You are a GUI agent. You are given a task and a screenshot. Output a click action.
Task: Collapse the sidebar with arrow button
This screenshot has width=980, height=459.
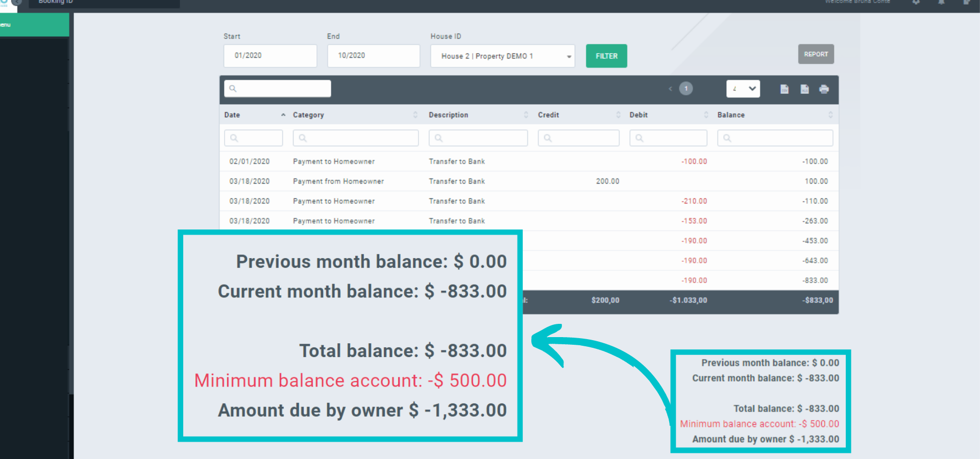(x=17, y=3)
